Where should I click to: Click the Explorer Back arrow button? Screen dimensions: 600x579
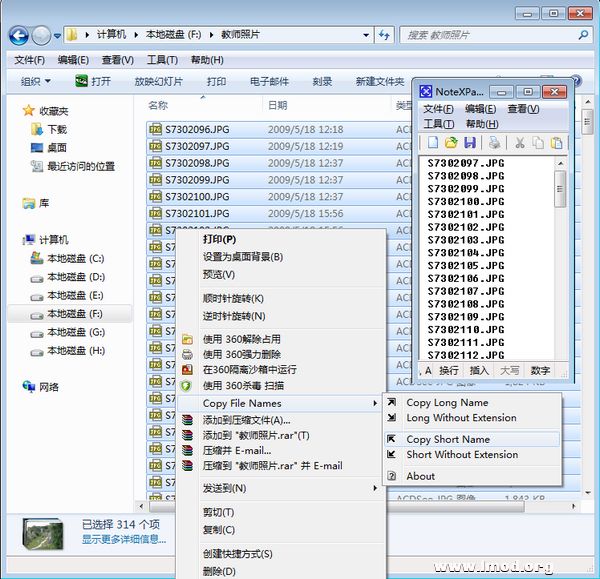[x=19, y=36]
